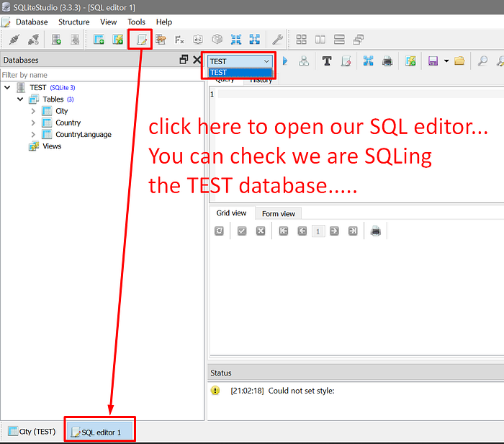The width and height of the screenshot is (504, 444).
Task: Open the Help menu
Action: click(x=164, y=22)
